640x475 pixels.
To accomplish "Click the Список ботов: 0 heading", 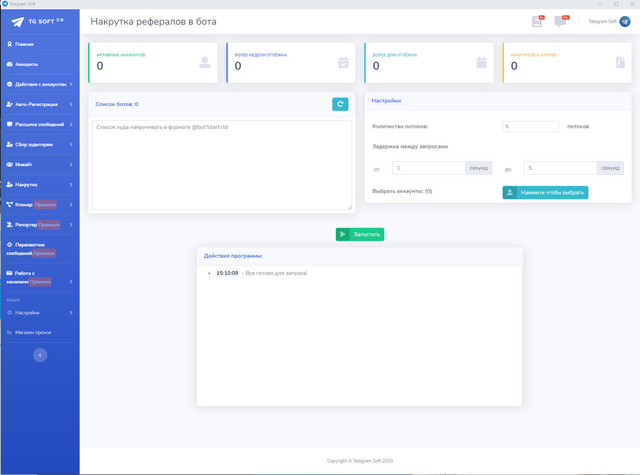I will (117, 104).
